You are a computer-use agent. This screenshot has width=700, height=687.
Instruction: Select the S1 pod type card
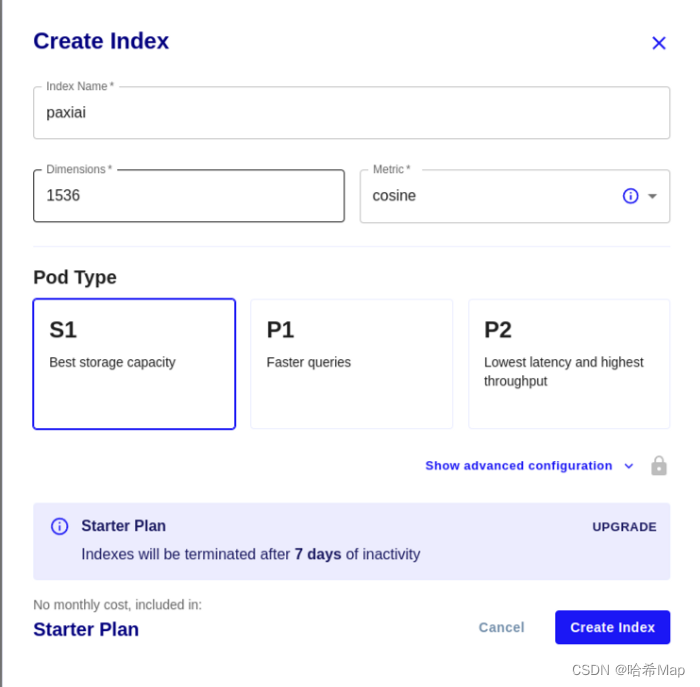click(x=134, y=364)
